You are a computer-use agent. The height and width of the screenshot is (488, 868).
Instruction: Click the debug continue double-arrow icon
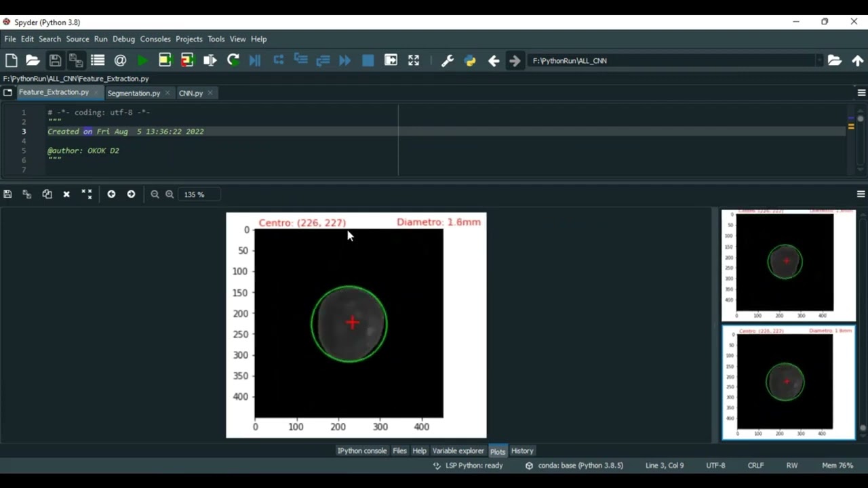(x=345, y=60)
